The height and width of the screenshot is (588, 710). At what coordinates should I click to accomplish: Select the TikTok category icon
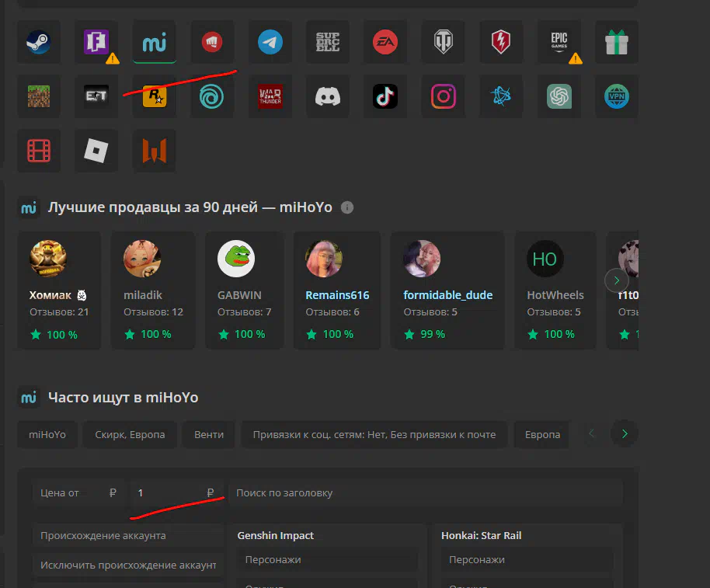pyautogui.click(x=385, y=96)
